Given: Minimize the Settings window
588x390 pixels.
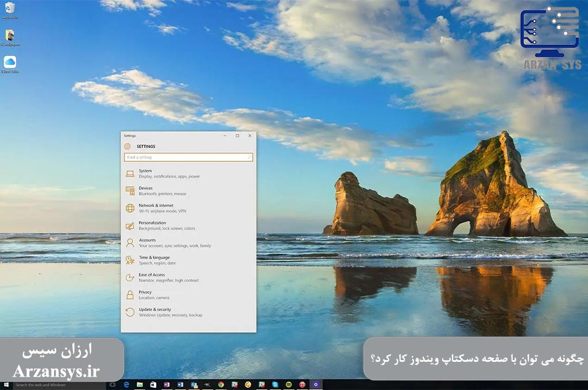Looking at the screenshot, I should pyautogui.click(x=225, y=136).
